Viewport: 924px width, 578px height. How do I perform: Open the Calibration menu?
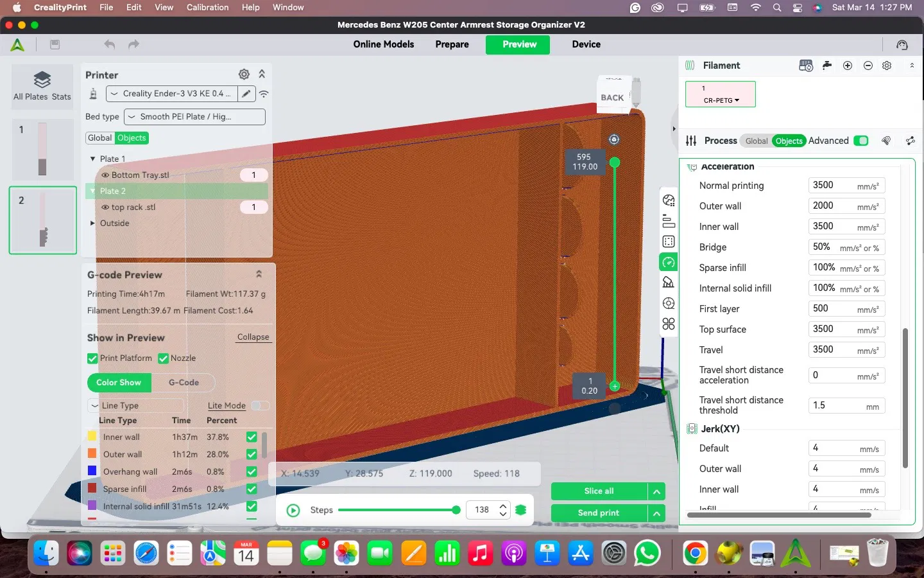(x=207, y=8)
